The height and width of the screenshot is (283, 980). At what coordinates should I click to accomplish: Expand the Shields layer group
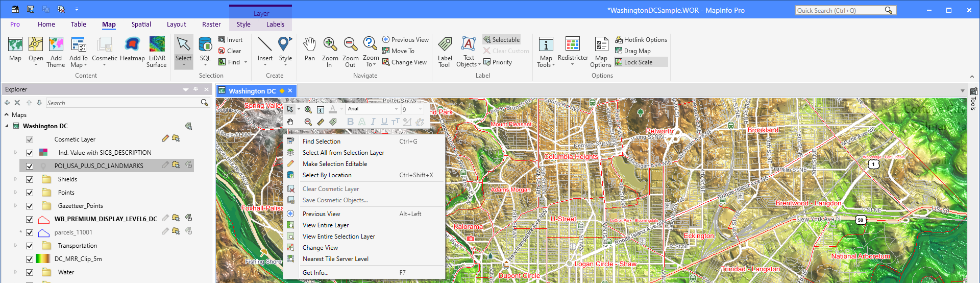(15, 179)
